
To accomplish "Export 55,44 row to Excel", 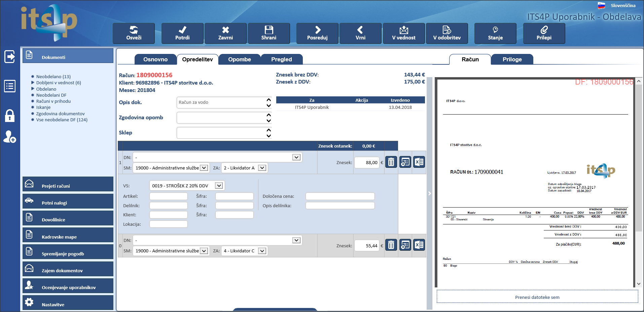I will click(x=419, y=245).
